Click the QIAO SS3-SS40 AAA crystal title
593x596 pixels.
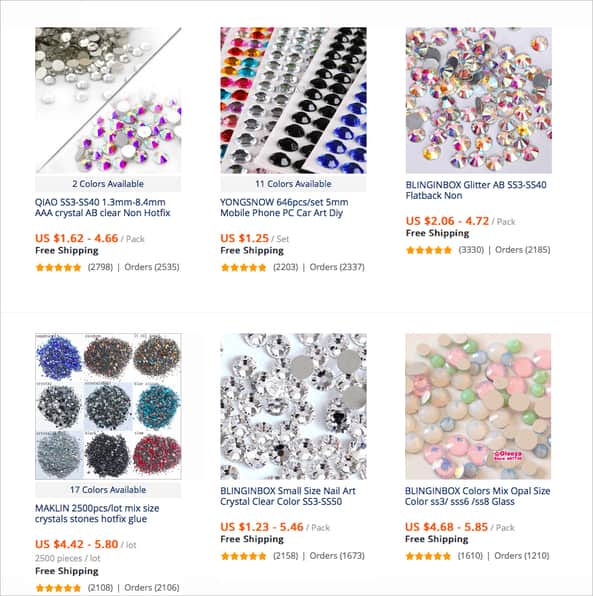coord(103,208)
